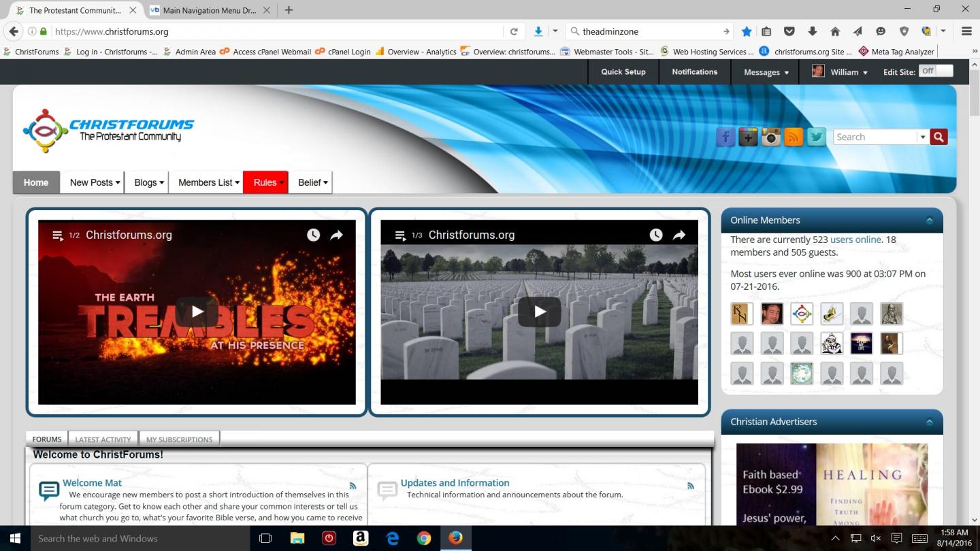Open Notifications

click(695, 72)
